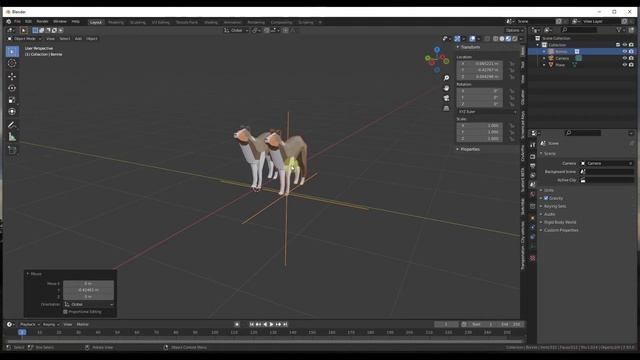The width and height of the screenshot is (640, 360).
Task: Toggle Camera object visibility eye
Action: pos(624,58)
